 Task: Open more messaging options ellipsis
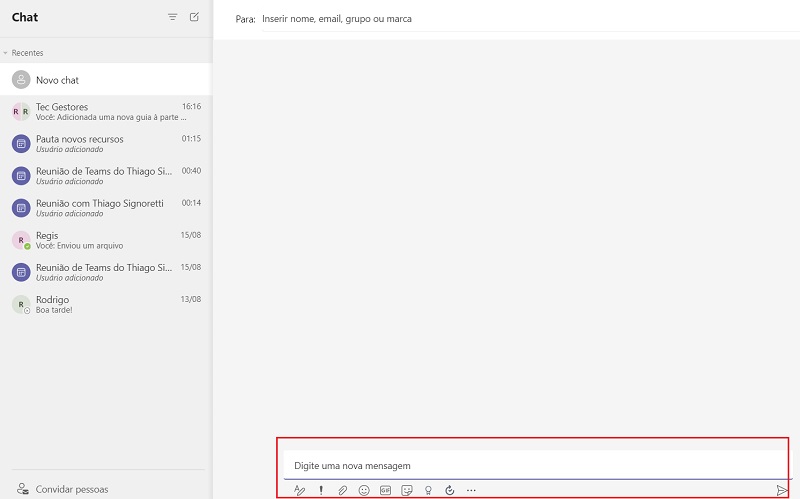(471, 490)
